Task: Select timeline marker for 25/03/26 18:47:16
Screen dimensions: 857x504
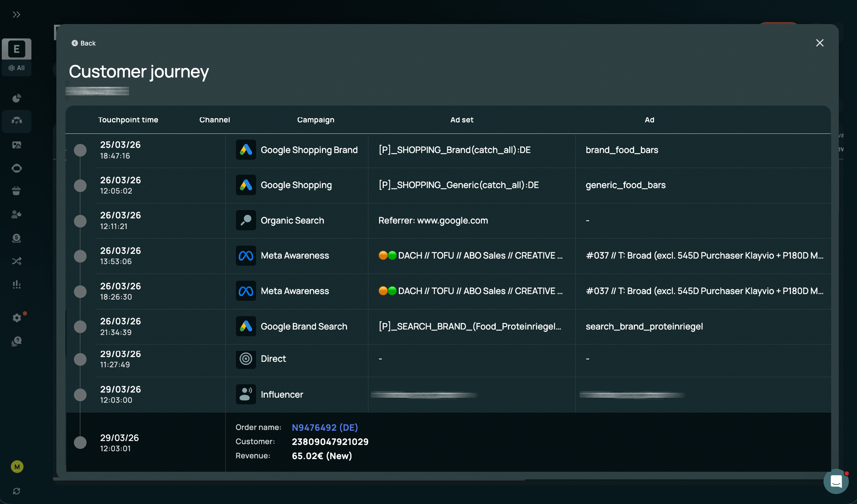Action: [x=80, y=150]
